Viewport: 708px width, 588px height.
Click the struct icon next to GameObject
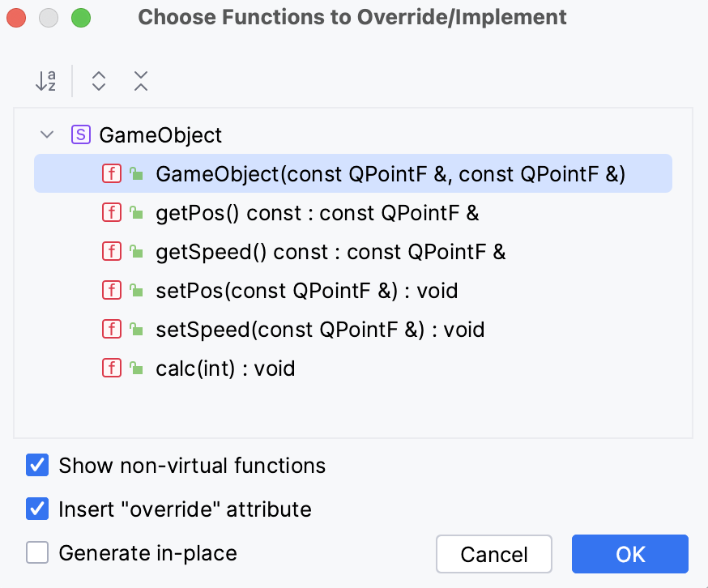(81, 134)
